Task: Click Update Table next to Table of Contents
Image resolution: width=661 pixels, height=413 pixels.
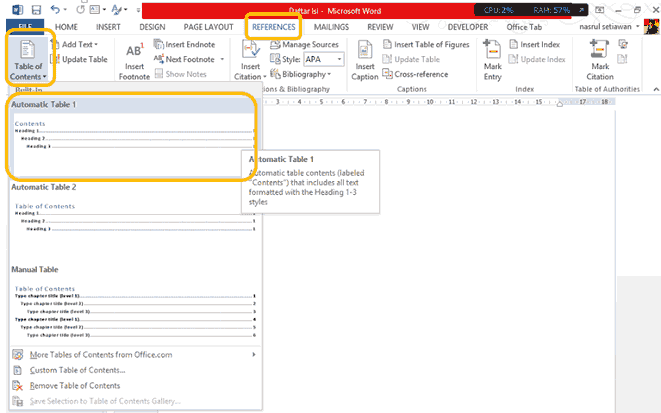Action: pos(80,59)
